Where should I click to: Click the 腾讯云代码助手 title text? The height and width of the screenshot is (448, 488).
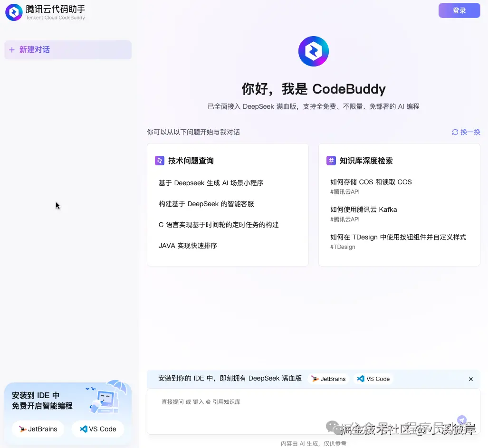pos(56,9)
